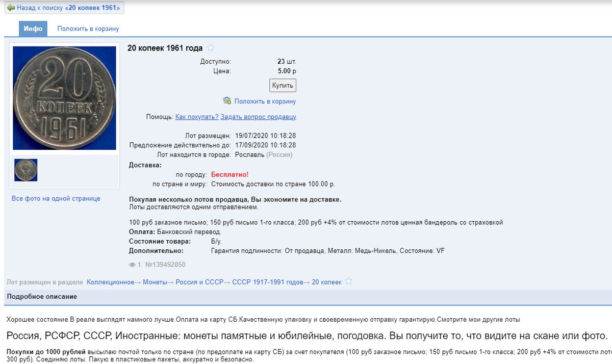Open the 20 копеек breadcrumb link
The height and width of the screenshot is (364, 612).
[x=327, y=282]
